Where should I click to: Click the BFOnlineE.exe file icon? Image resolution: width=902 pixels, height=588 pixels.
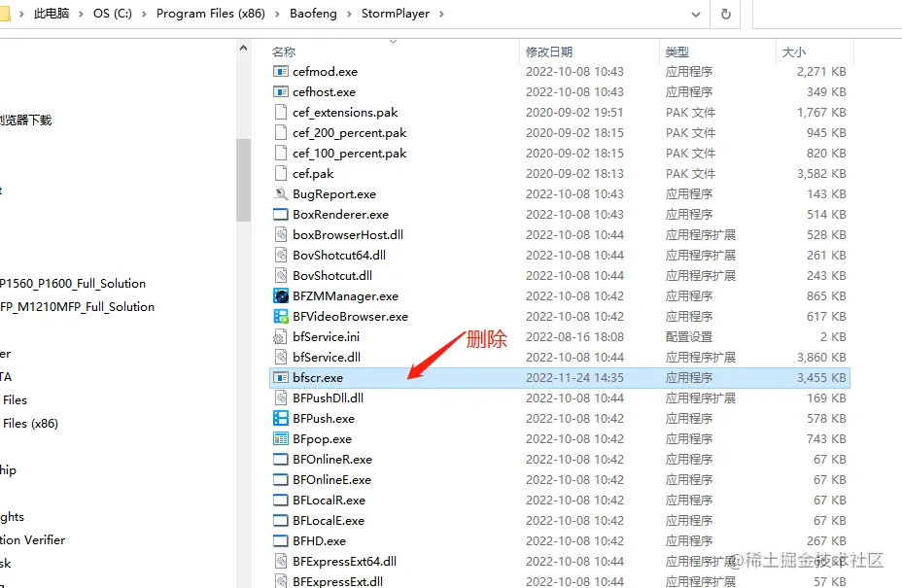pyautogui.click(x=281, y=480)
